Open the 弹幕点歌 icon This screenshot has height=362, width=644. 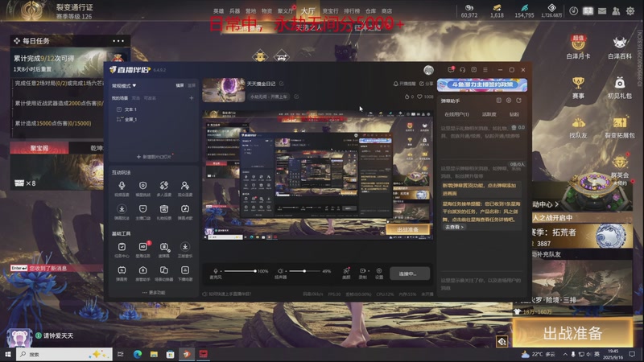tap(185, 209)
